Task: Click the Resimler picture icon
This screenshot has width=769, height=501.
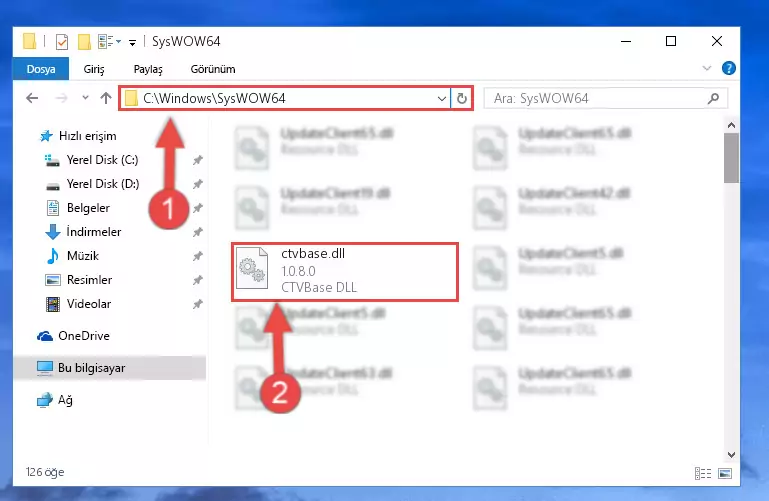Action: click(52, 280)
